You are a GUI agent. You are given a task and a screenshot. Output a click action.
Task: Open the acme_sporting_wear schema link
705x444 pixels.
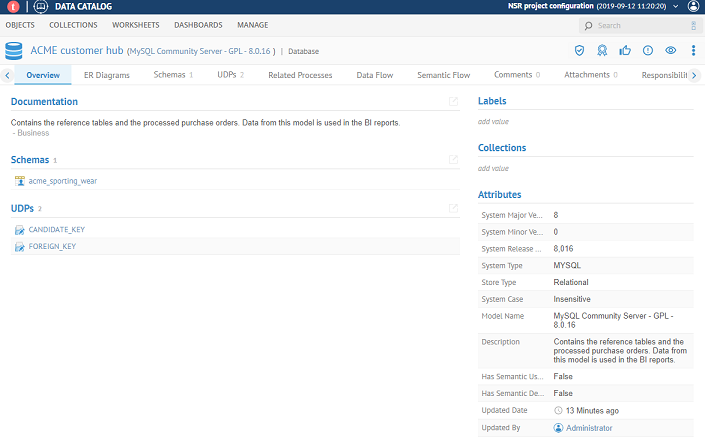[x=63, y=181]
